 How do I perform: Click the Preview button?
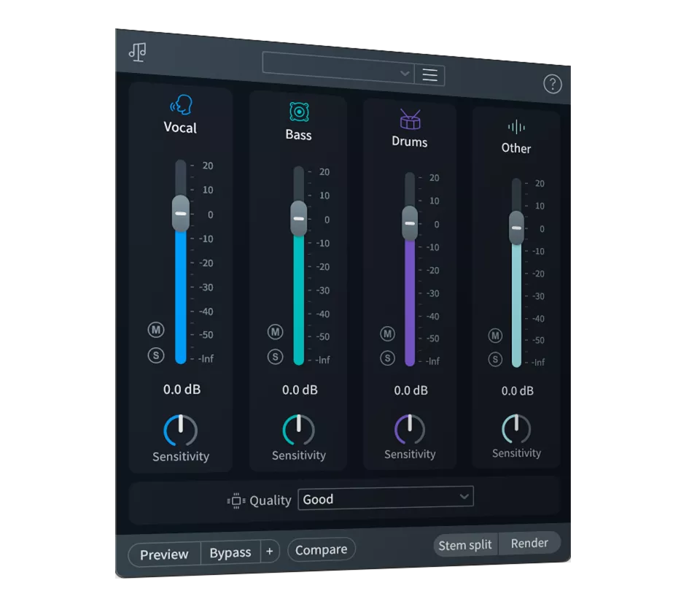tap(164, 554)
